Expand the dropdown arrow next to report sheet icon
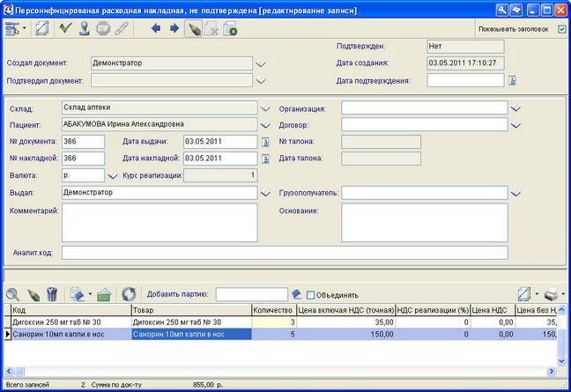 tap(537, 293)
